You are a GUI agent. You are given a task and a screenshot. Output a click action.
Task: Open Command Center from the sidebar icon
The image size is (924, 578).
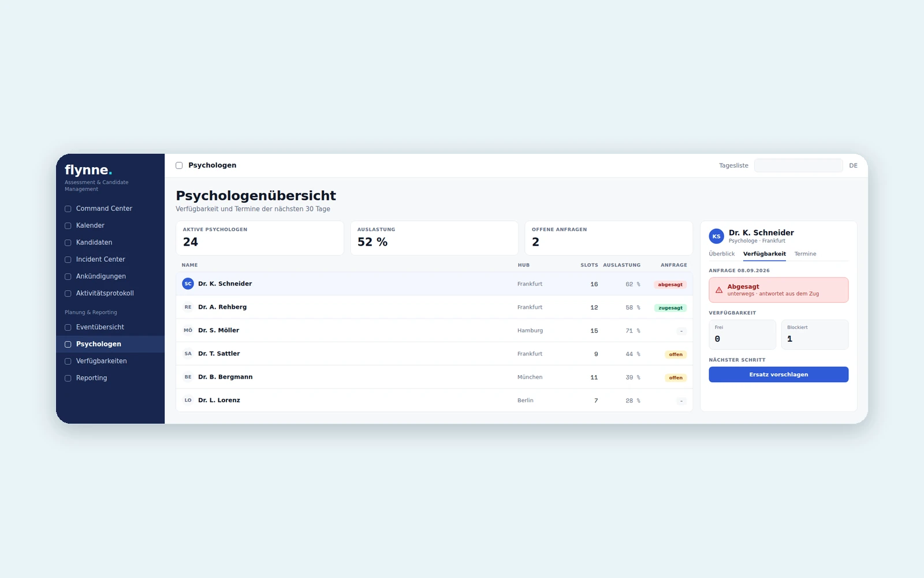click(x=68, y=209)
